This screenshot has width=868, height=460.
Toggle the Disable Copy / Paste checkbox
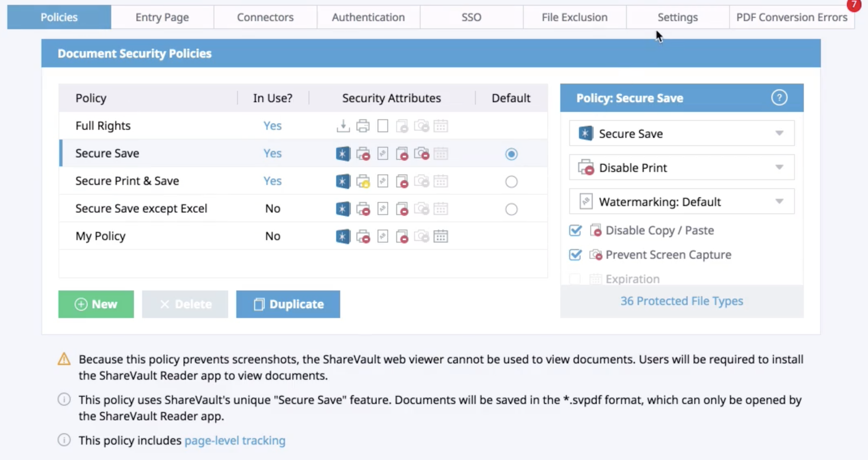pos(574,230)
